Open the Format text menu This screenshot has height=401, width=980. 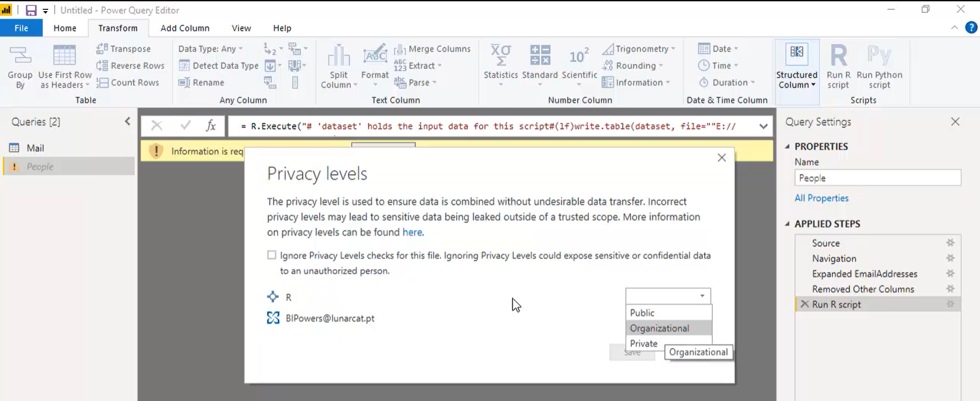pos(374,67)
